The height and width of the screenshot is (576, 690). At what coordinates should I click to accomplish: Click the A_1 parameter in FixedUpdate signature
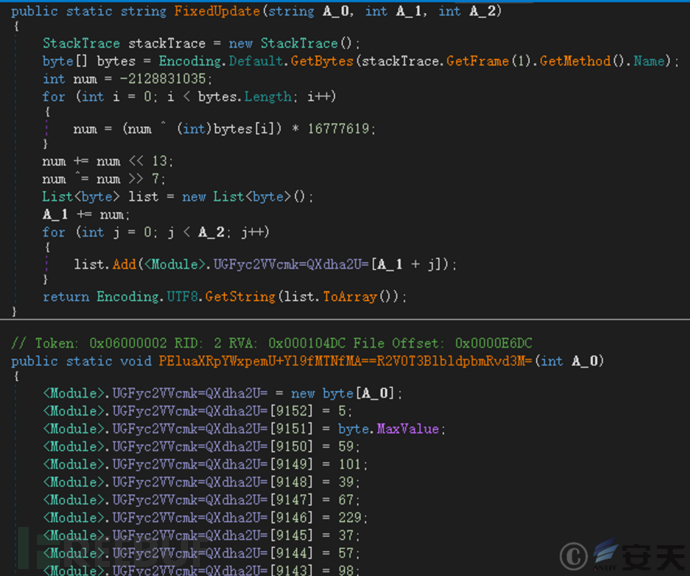pos(409,11)
